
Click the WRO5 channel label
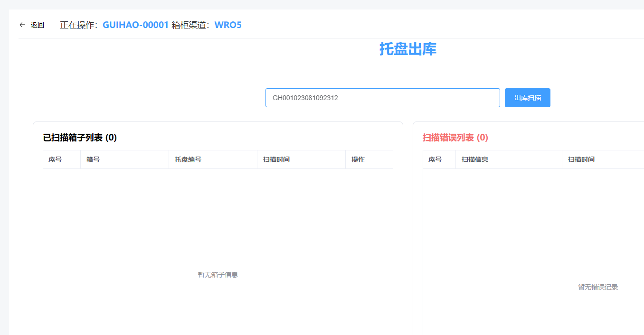tap(228, 25)
